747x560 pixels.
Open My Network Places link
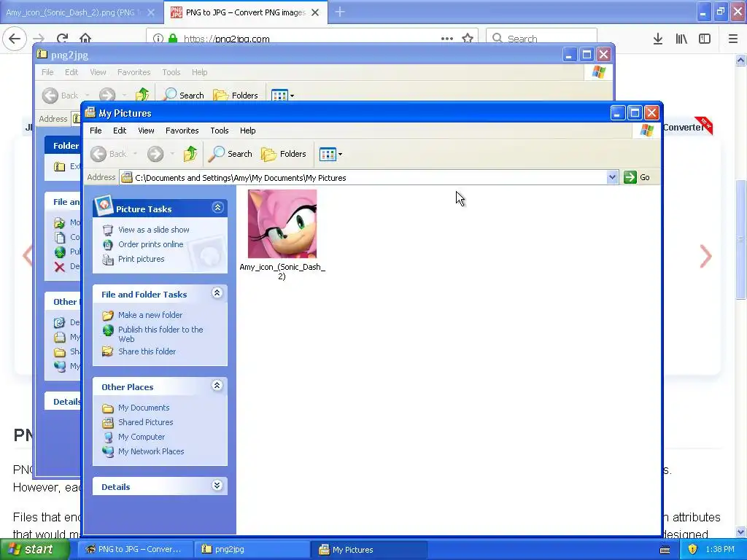pos(151,451)
